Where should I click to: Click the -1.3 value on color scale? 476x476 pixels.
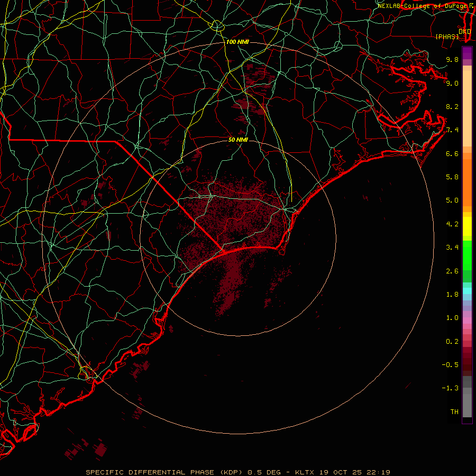click(x=450, y=388)
